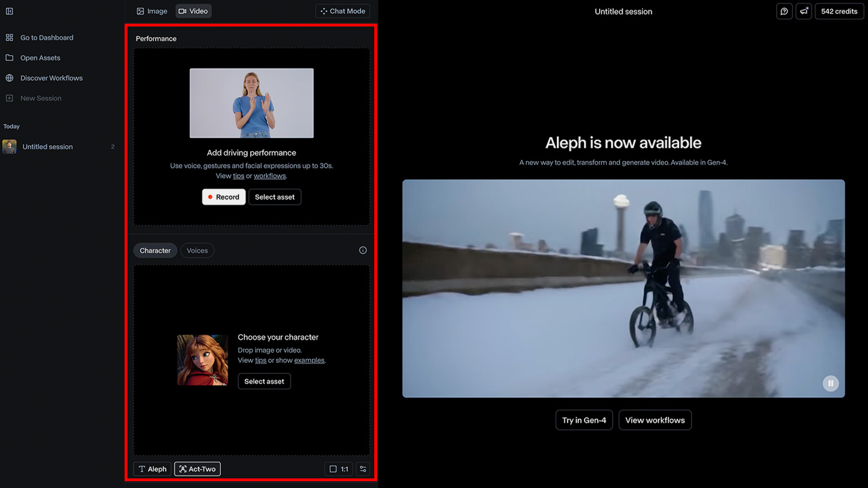The image size is (868, 488).
Task: Select asset for your character
Action: click(x=264, y=381)
